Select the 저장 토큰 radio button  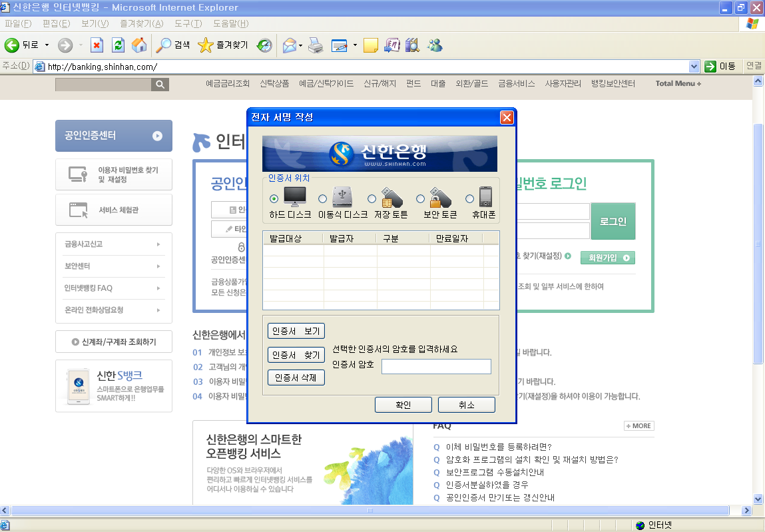(x=372, y=198)
